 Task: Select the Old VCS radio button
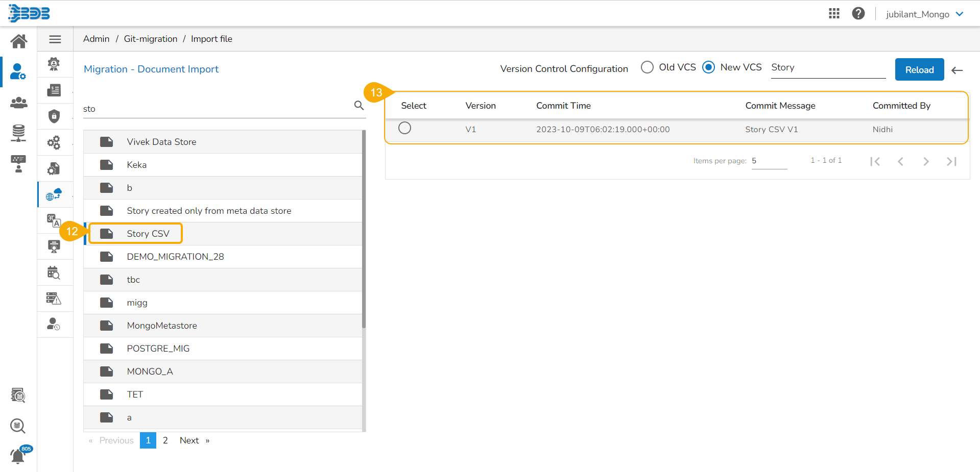tap(647, 67)
